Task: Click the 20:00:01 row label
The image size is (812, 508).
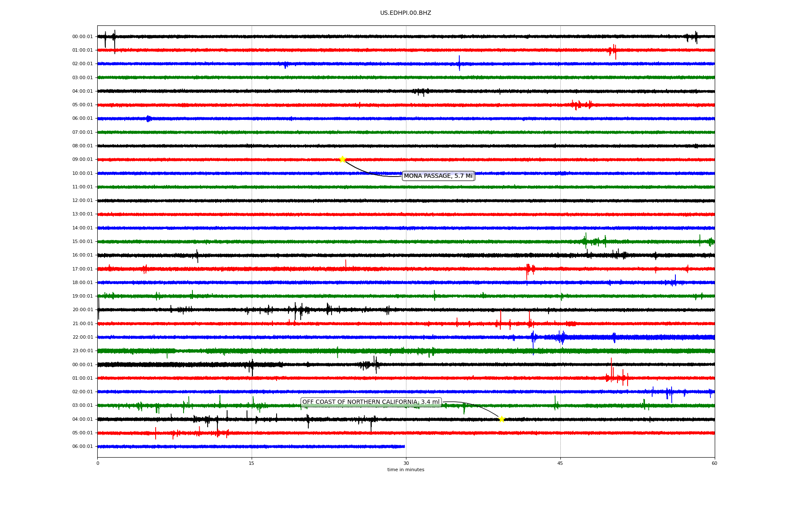Action: coord(82,310)
